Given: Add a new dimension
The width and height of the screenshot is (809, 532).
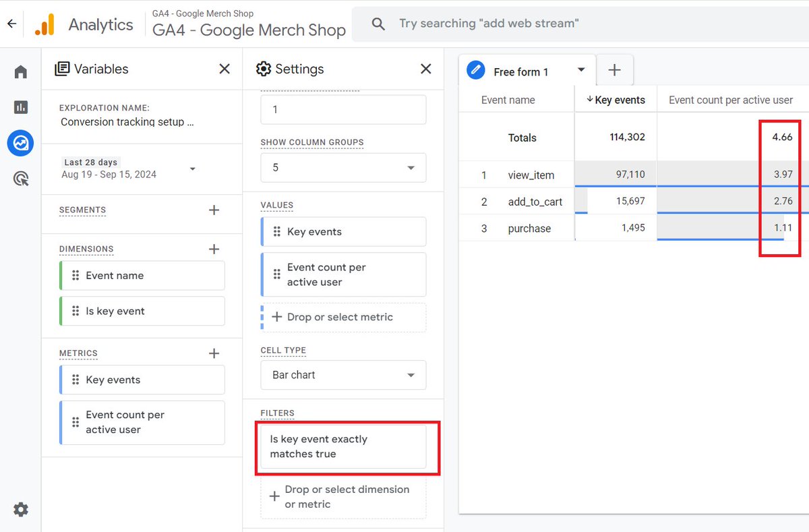Looking at the screenshot, I should pos(214,249).
